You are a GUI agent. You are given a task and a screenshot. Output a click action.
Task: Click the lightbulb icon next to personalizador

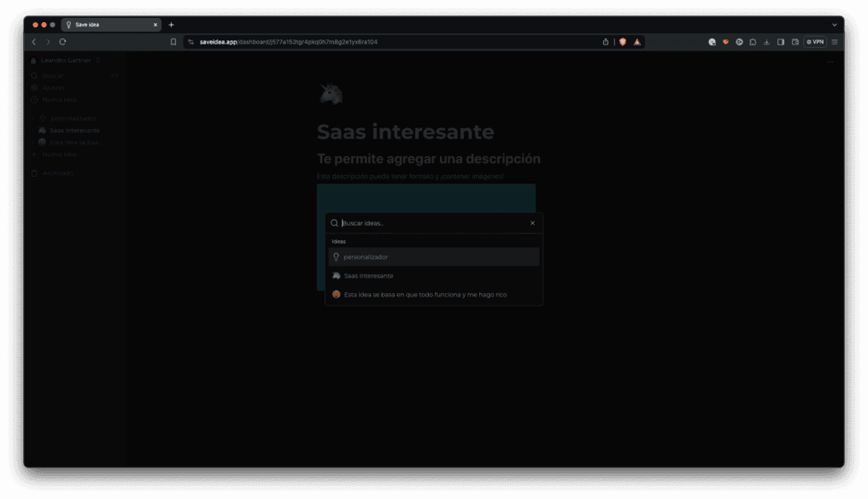pyautogui.click(x=43, y=118)
